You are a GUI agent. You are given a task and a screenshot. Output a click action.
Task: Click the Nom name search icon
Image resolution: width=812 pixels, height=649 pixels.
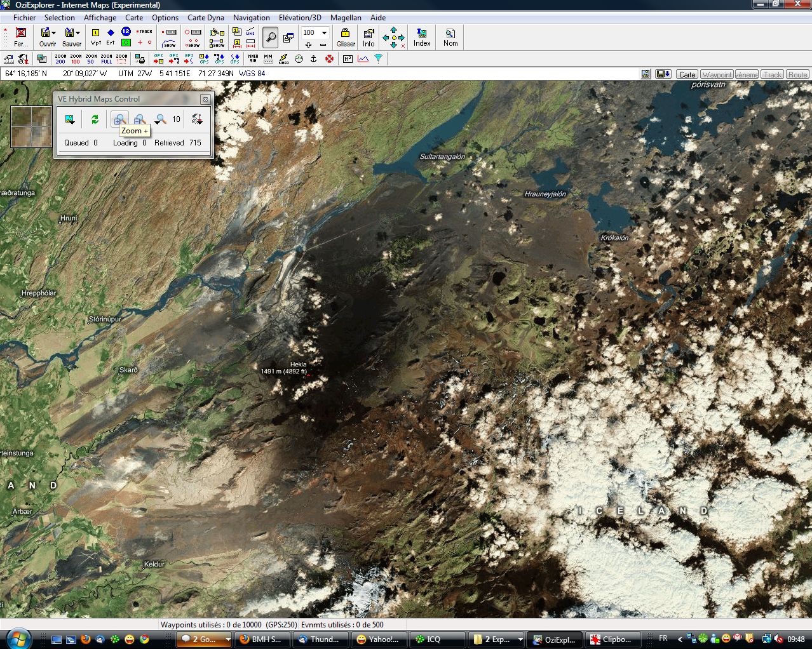click(x=450, y=37)
